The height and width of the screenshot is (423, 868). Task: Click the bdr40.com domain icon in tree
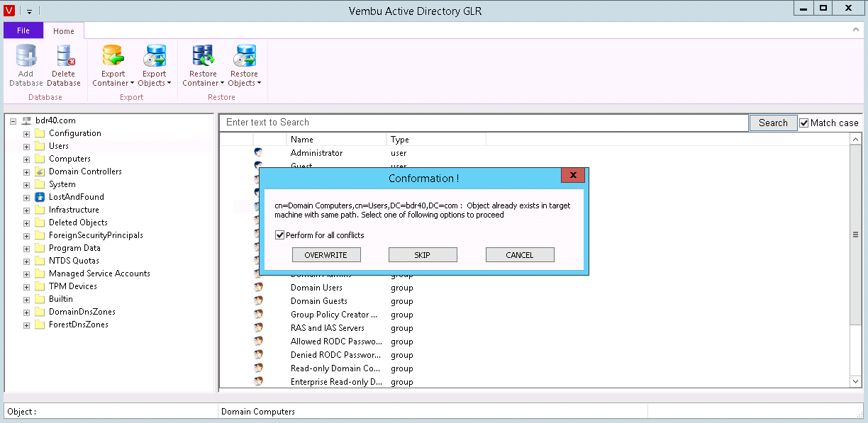[x=27, y=120]
